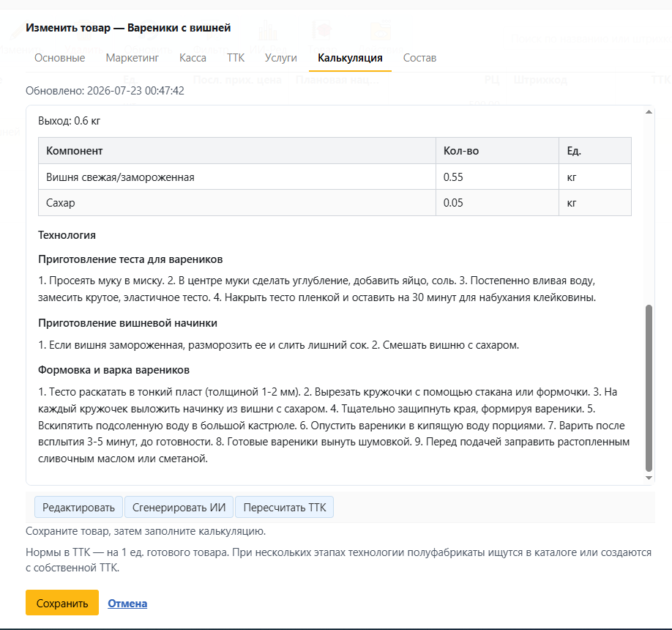Switch to the Состав tab
The width and height of the screenshot is (672, 630).
pyautogui.click(x=419, y=58)
